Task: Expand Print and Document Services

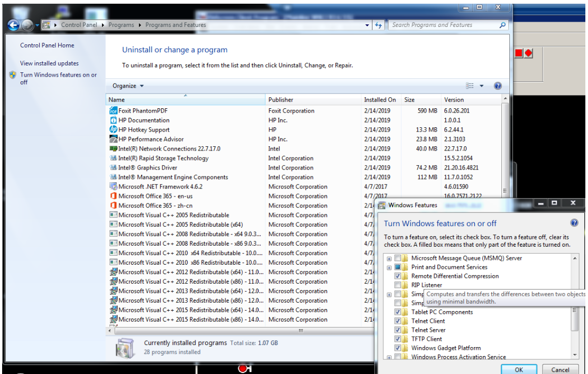Action: pyautogui.click(x=389, y=267)
